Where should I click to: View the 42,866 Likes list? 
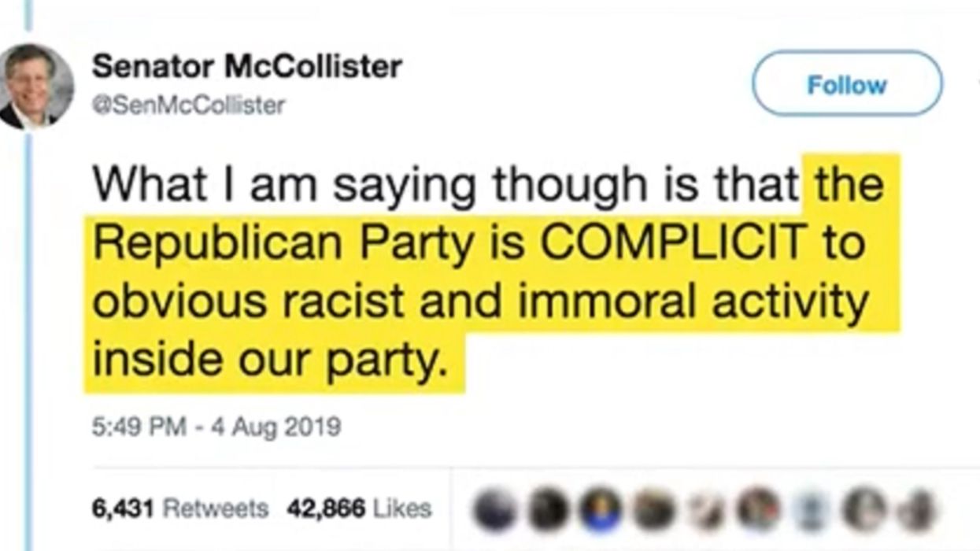pos(359,508)
